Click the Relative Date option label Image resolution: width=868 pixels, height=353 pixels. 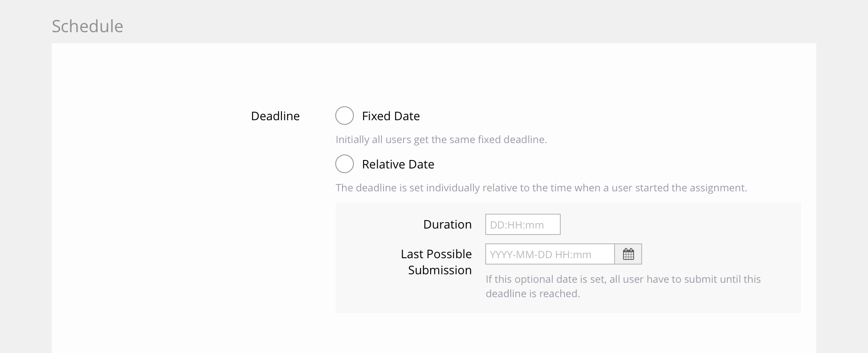pyautogui.click(x=398, y=164)
